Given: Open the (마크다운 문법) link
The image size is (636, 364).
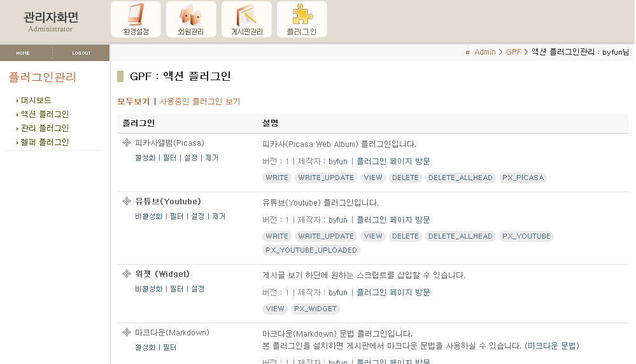Looking at the screenshot, I should coord(552,346).
